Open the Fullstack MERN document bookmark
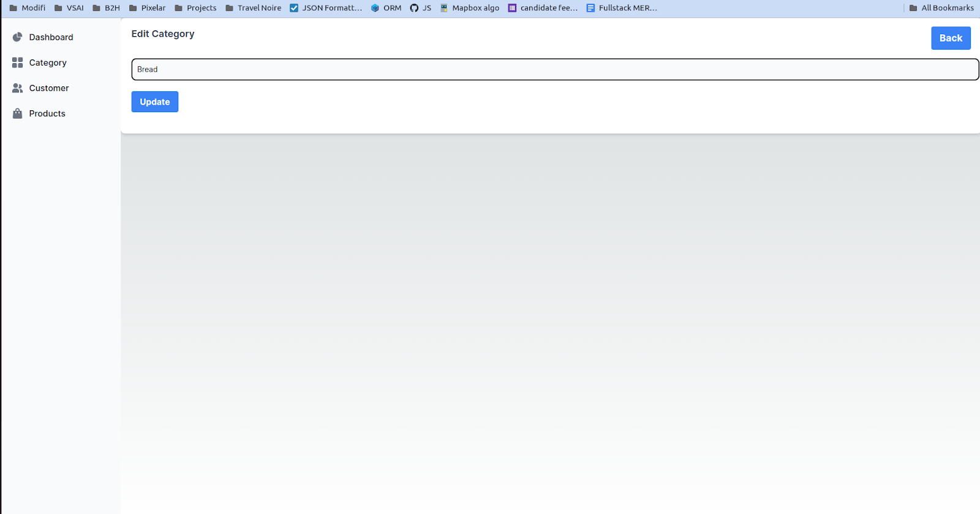This screenshot has width=980, height=514. [622, 8]
